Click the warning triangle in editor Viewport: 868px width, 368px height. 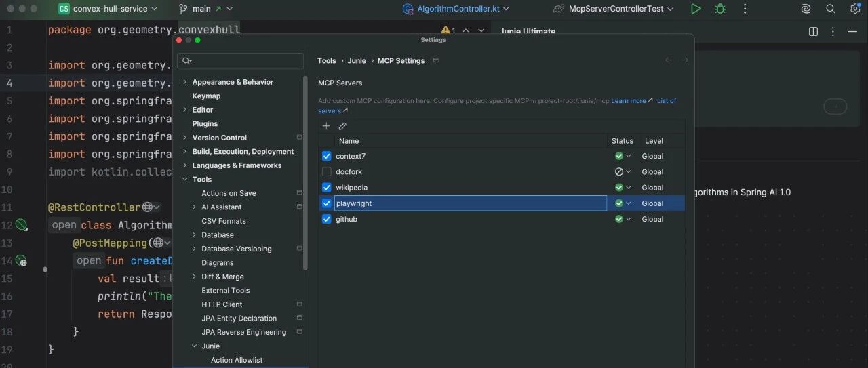pos(446,30)
